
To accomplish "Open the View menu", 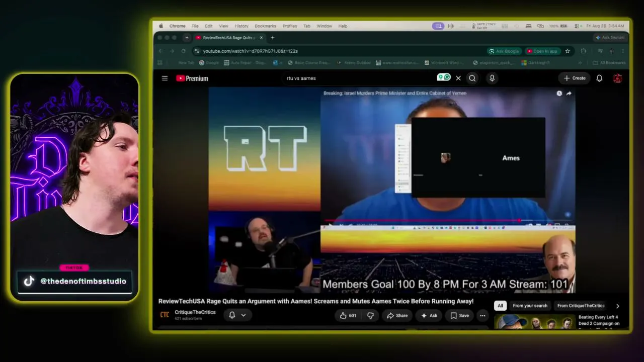I will point(223,26).
